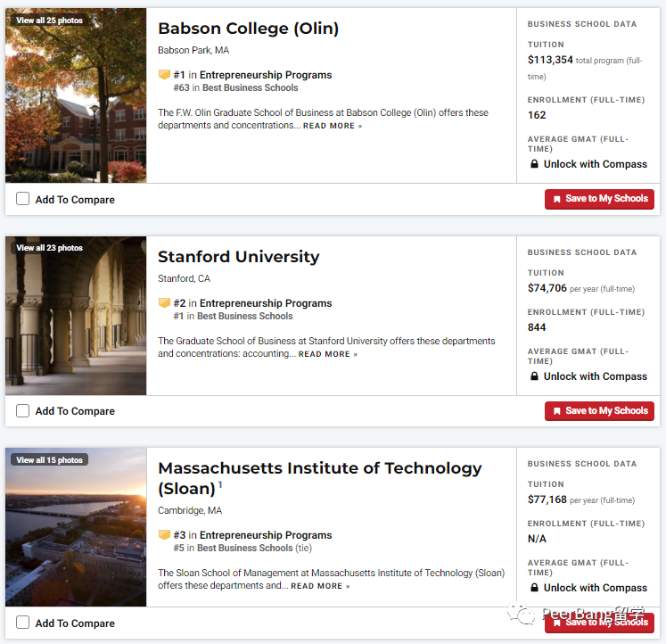Image resolution: width=666 pixels, height=644 pixels.
Task: Open Massachusetts Institute of Technology (Sloan) page
Action: coord(319,468)
